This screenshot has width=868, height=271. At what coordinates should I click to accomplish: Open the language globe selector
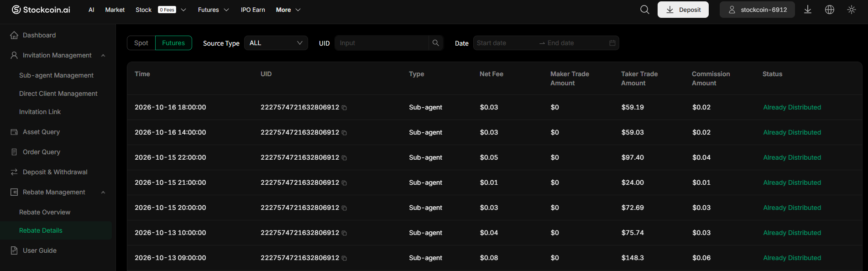click(x=830, y=10)
